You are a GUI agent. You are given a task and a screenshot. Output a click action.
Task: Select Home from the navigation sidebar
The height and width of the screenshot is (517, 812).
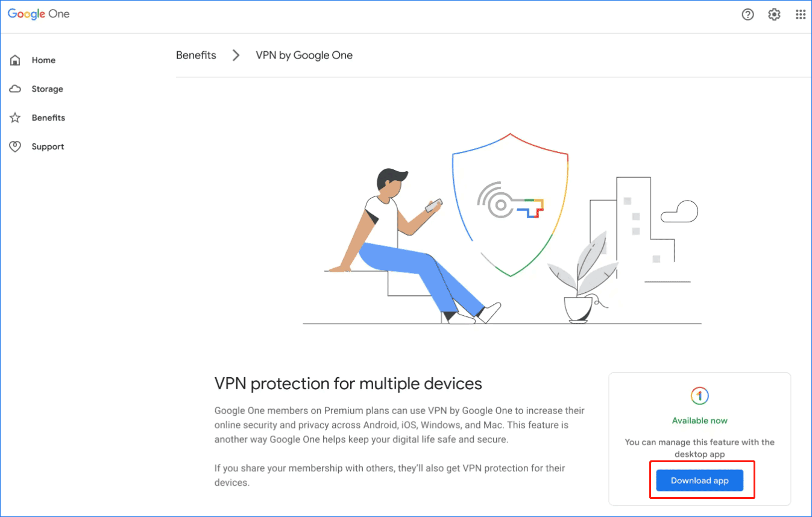tap(43, 60)
